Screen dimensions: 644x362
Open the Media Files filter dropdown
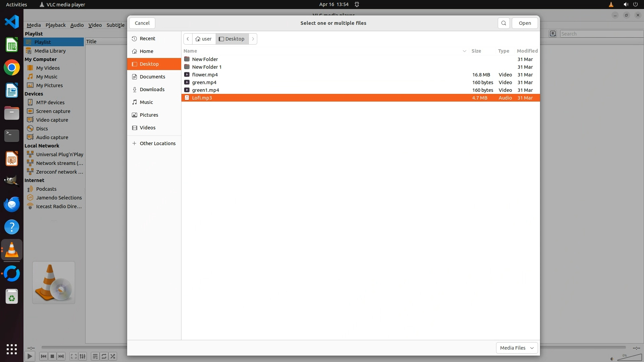click(517, 348)
